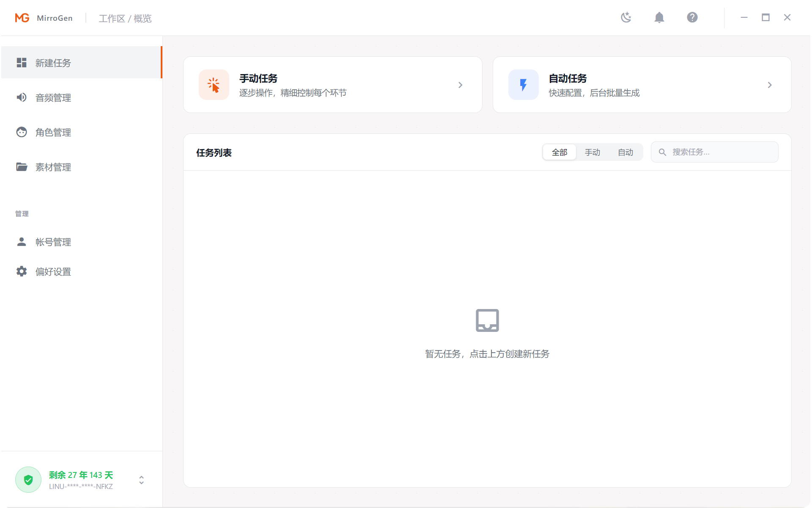Go to 帐号管理 settings
Viewport: 812px width, 508px height.
click(x=53, y=242)
